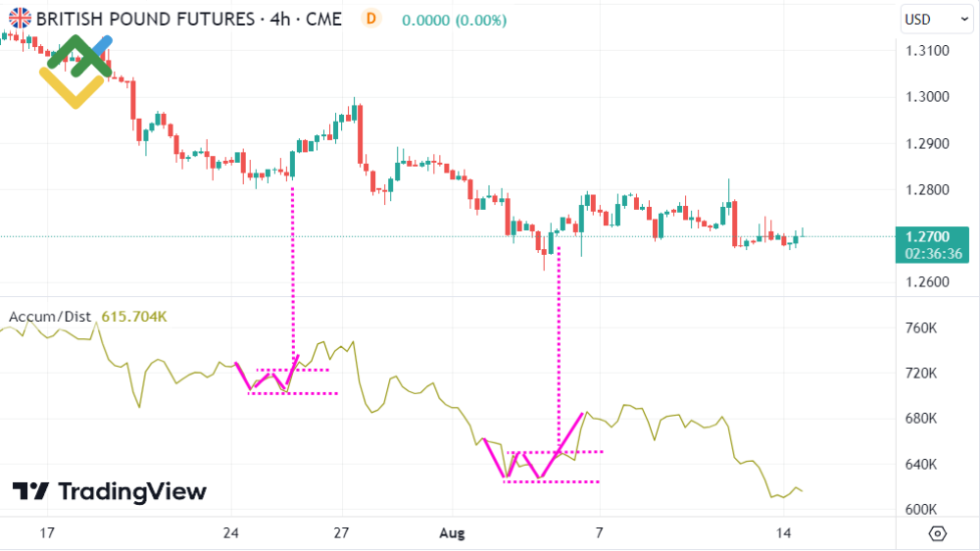Click the 615.704K indicator value

click(135, 317)
